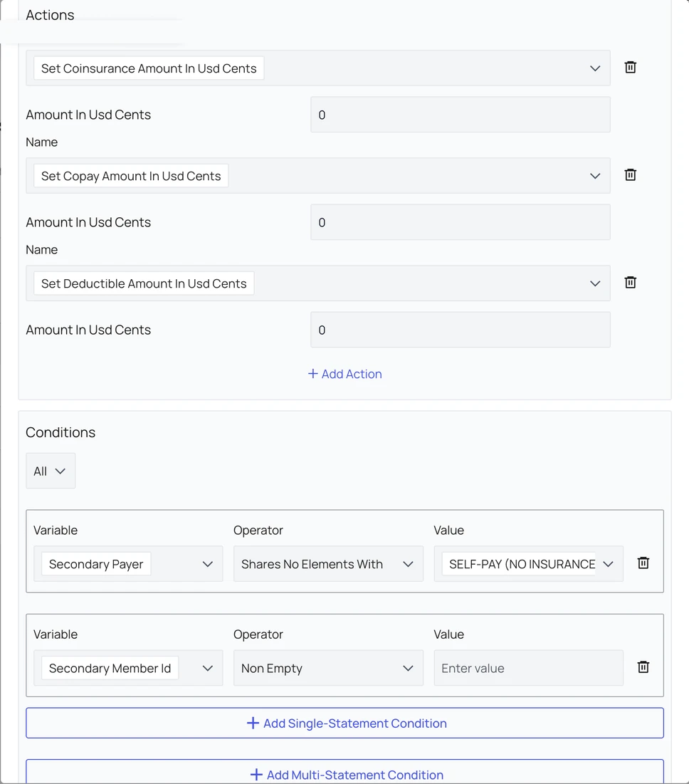Delete the Set Deductible Amount action
The height and width of the screenshot is (784, 689).
[x=630, y=283]
